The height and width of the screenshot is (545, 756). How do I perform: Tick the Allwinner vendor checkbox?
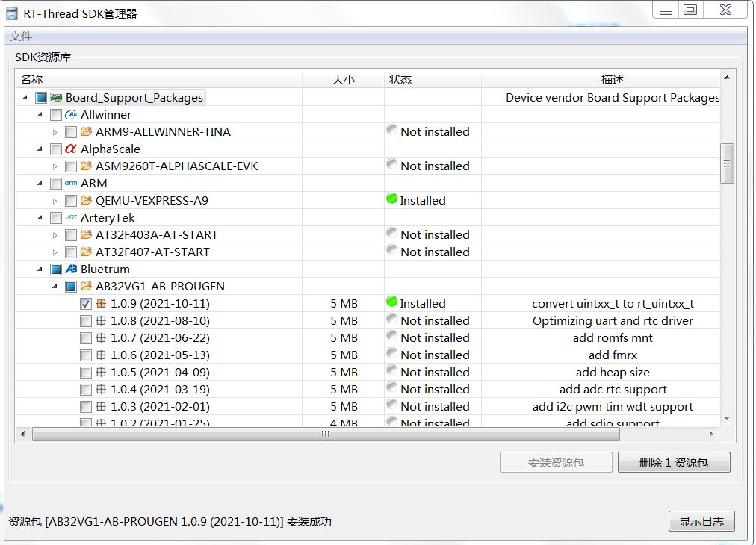tap(56, 115)
